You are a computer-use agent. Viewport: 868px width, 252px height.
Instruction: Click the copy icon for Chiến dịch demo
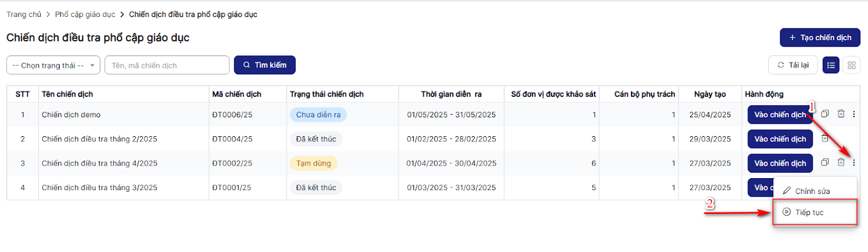(825, 114)
